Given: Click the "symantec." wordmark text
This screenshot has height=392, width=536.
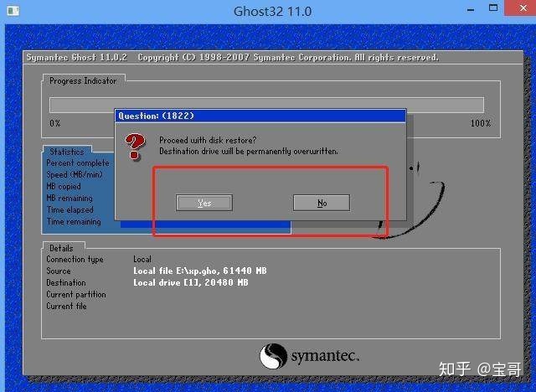Looking at the screenshot, I should click(325, 356).
